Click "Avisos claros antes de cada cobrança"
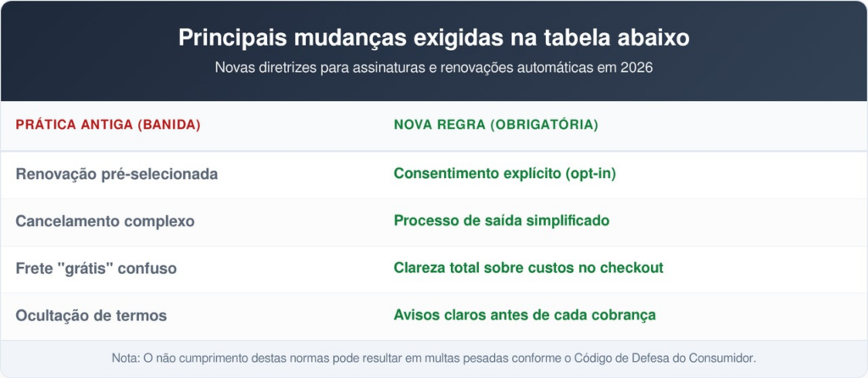Viewport: 868px width, 378px height. click(525, 315)
